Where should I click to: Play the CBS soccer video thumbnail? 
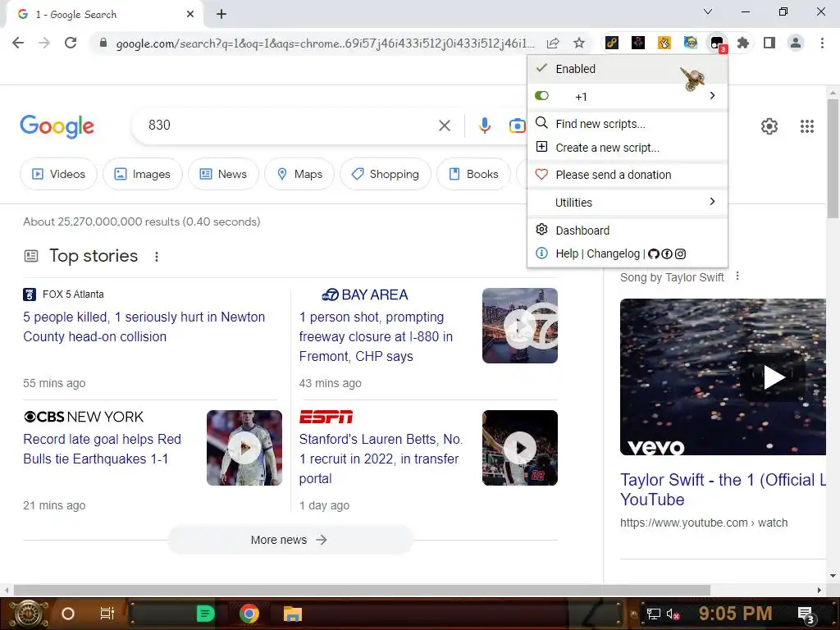click(244, 448)
